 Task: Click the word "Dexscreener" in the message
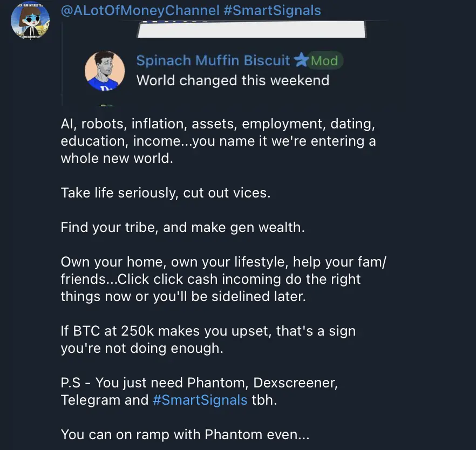coord(295,383)
